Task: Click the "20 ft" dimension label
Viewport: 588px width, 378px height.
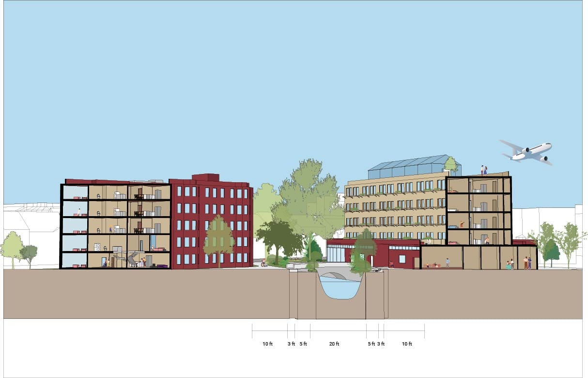Action: pyautogui.click(x=334, y=344)
